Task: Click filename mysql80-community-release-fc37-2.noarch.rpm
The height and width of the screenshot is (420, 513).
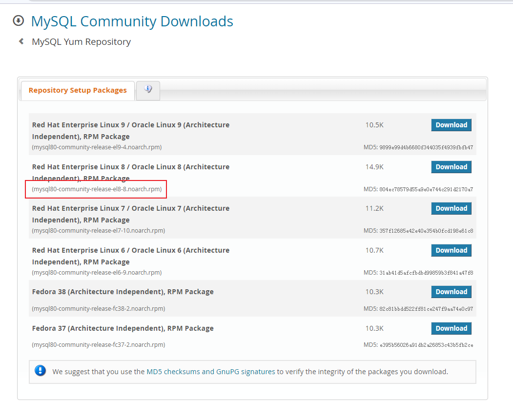Action: click(99, 344)
